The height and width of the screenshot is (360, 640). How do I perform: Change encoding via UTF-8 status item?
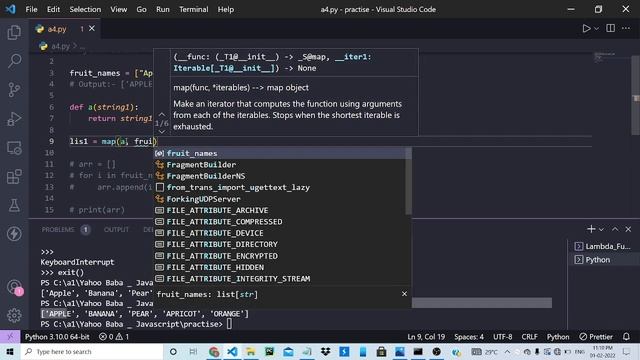point(502,337)
